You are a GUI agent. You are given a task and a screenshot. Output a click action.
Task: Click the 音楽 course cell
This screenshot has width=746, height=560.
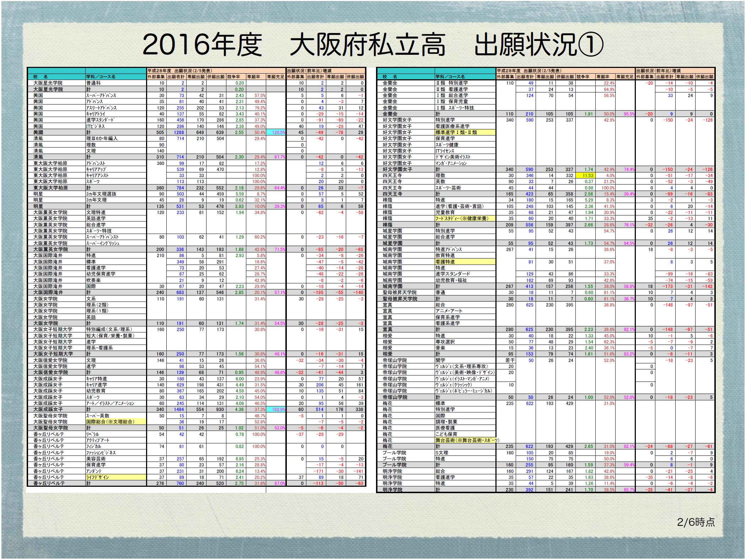point(465,348)
